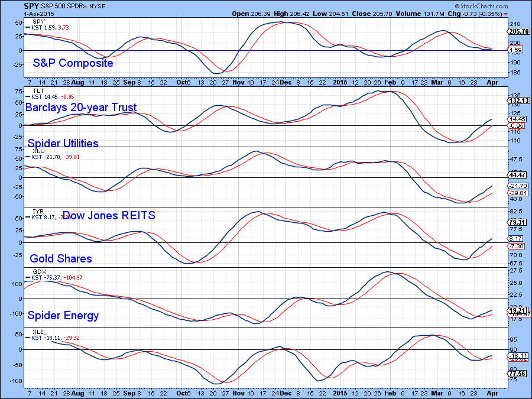Open the StockCharts.com watermark link
The image size is (532, 399).
(x=481, y=6)
